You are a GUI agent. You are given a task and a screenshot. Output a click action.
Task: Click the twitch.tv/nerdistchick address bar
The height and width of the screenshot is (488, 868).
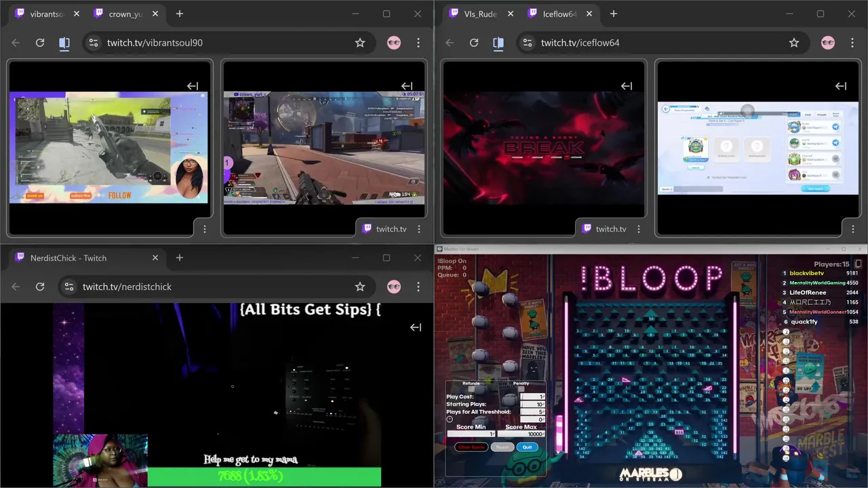coord(216,287)
